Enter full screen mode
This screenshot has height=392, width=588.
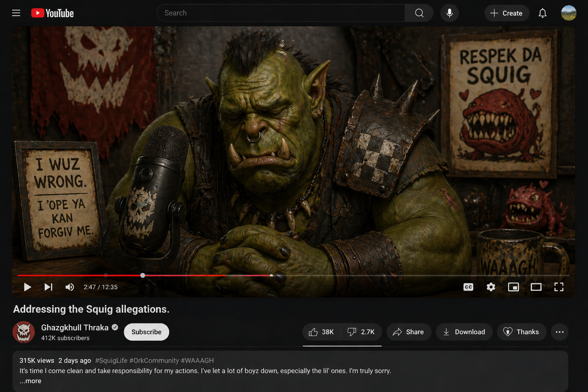tap(559, 287)
